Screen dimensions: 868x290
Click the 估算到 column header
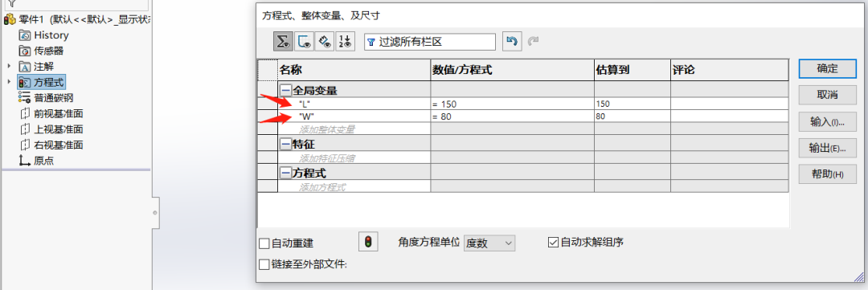(x=633, y=70)
